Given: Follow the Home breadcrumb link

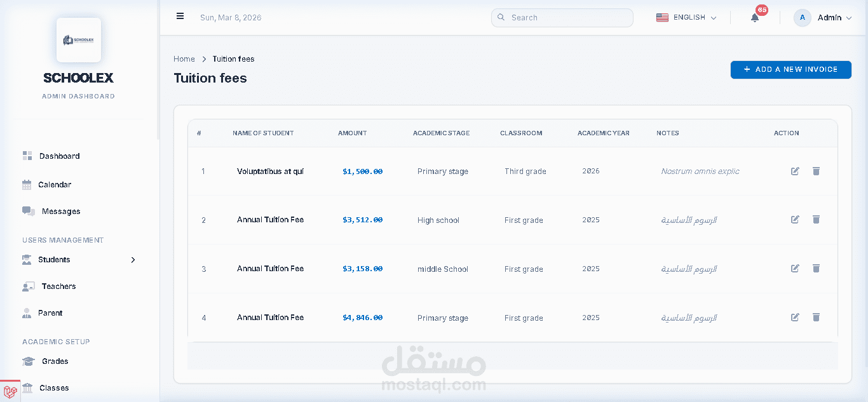Looking at the screenshot, I should [x=184, y=59].
